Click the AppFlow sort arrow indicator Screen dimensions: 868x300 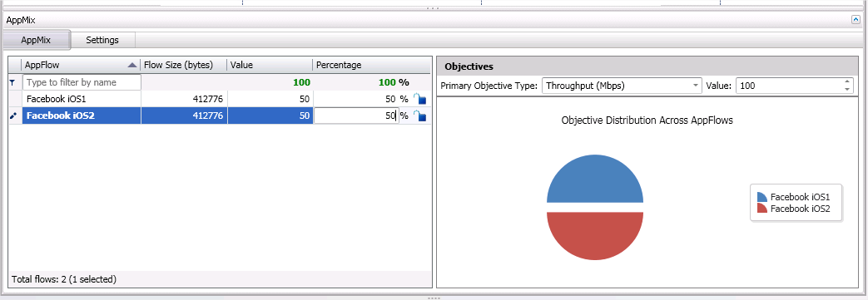(131, 65)
